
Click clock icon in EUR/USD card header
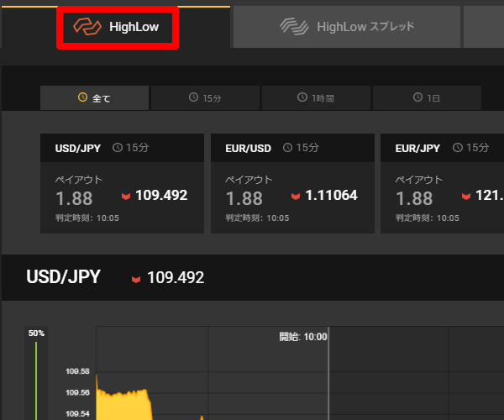[x=287, y=148]
